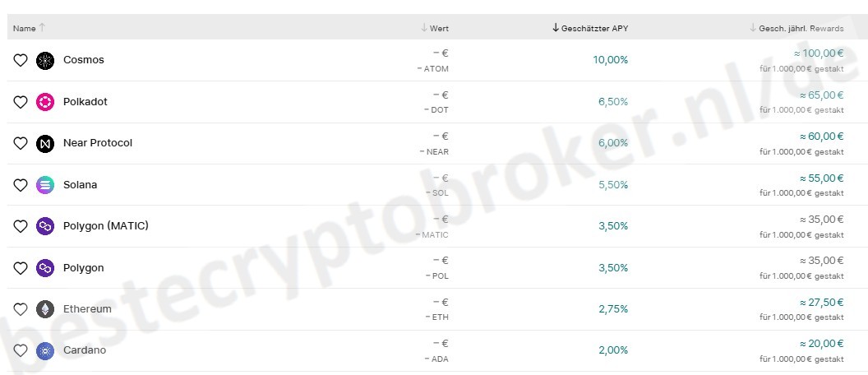Click the Polygon POL logo icon

coord(45,268)
